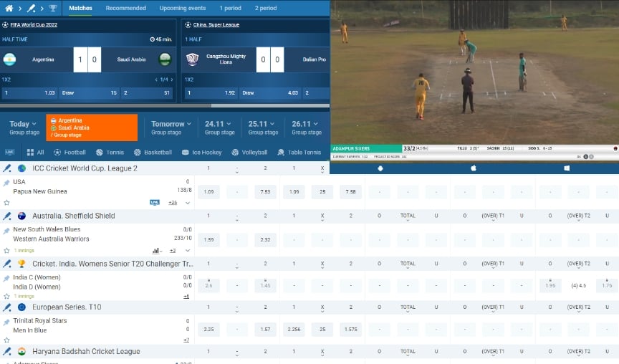
Task: Click the live cricket video stream
Action: click(474, 72)
